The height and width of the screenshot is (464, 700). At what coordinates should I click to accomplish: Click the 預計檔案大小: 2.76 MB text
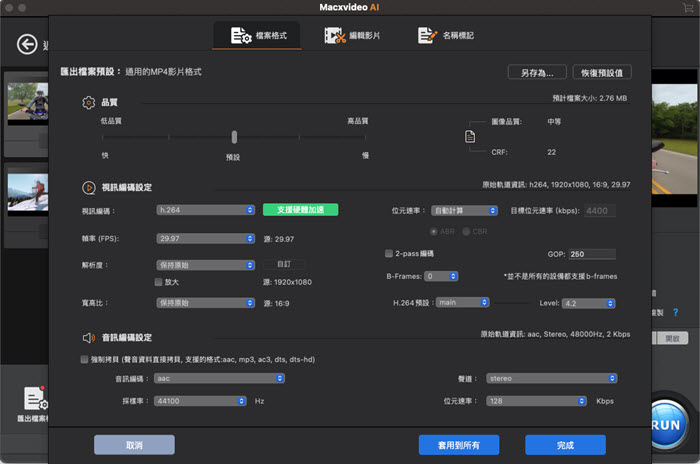coord(590,98)
